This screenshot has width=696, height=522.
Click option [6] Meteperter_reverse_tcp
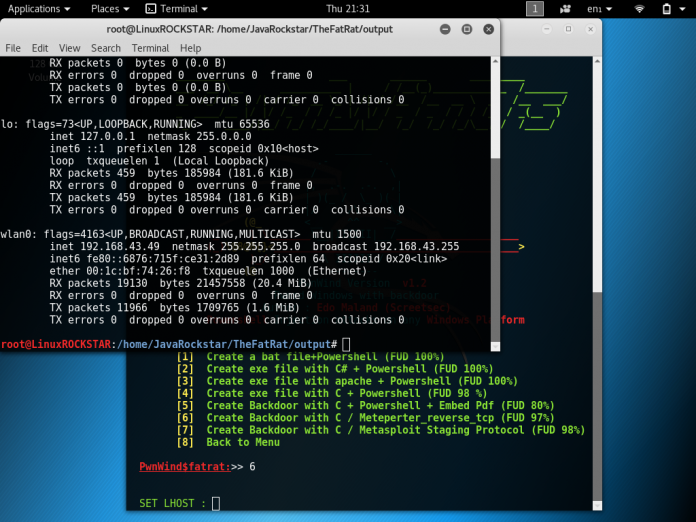[x=365, y=418]
